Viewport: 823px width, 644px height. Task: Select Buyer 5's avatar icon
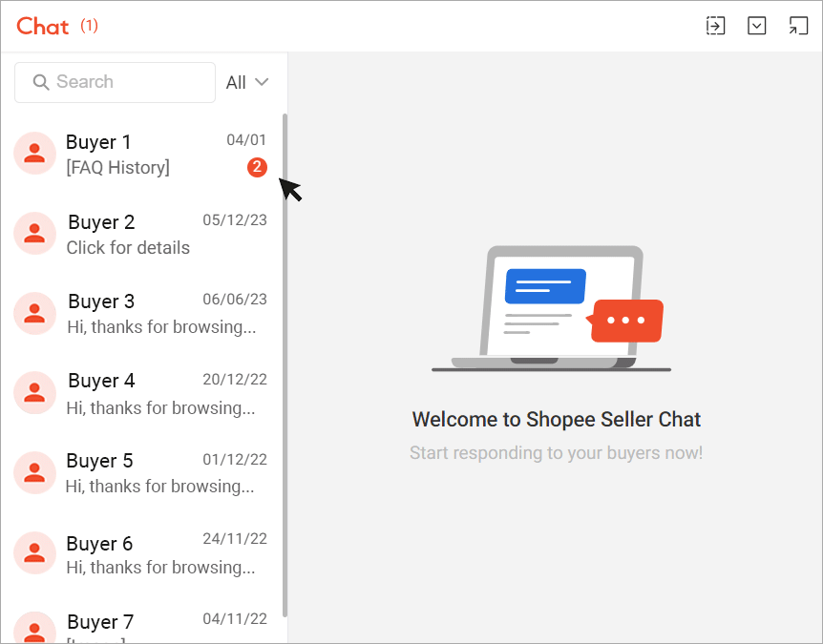point(34,472)
